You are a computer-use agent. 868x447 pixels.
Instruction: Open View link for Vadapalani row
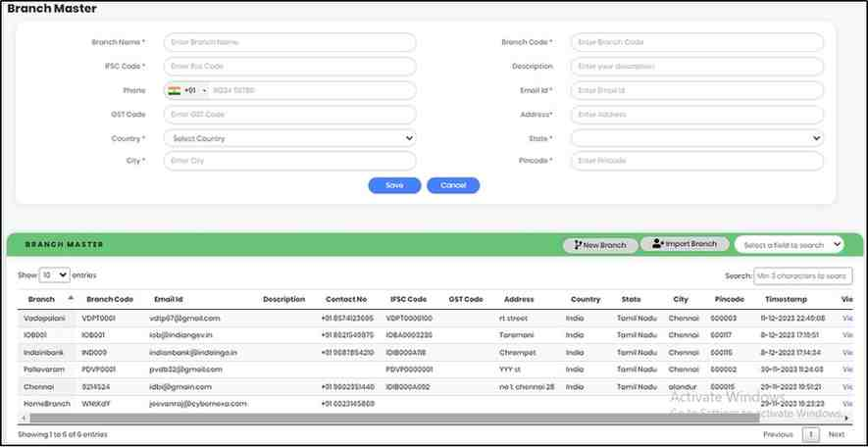click(x=847, y=319)
